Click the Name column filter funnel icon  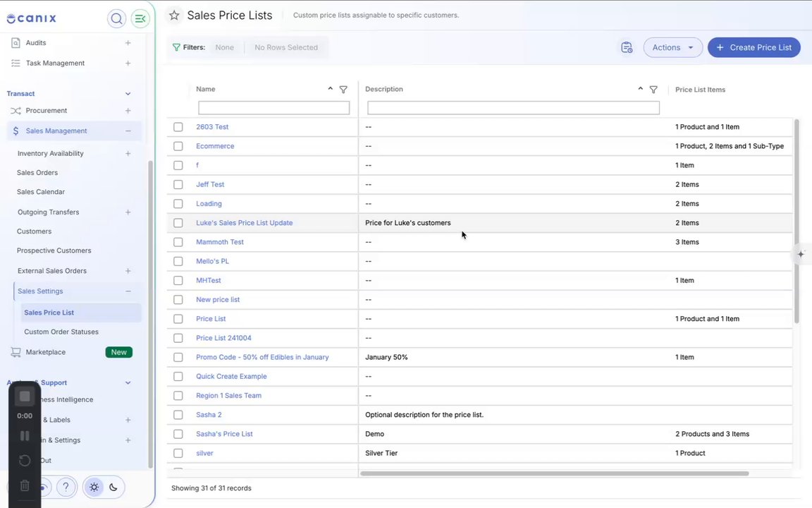(343, 90)
